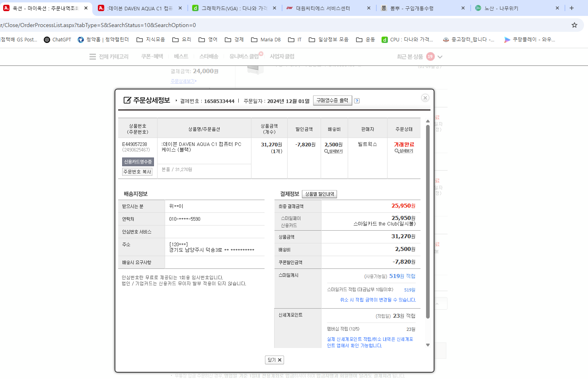The height and width of the screenshot is (379, 588).
Task: Click the 신용카드영수증 button
Action: point(138,162)
